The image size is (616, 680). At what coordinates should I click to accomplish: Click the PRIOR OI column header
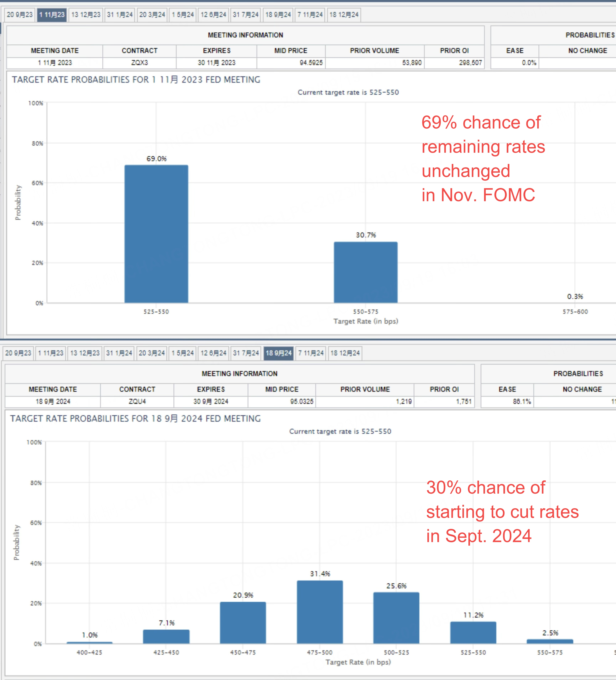pyautogui.click(x=455, y=51)
